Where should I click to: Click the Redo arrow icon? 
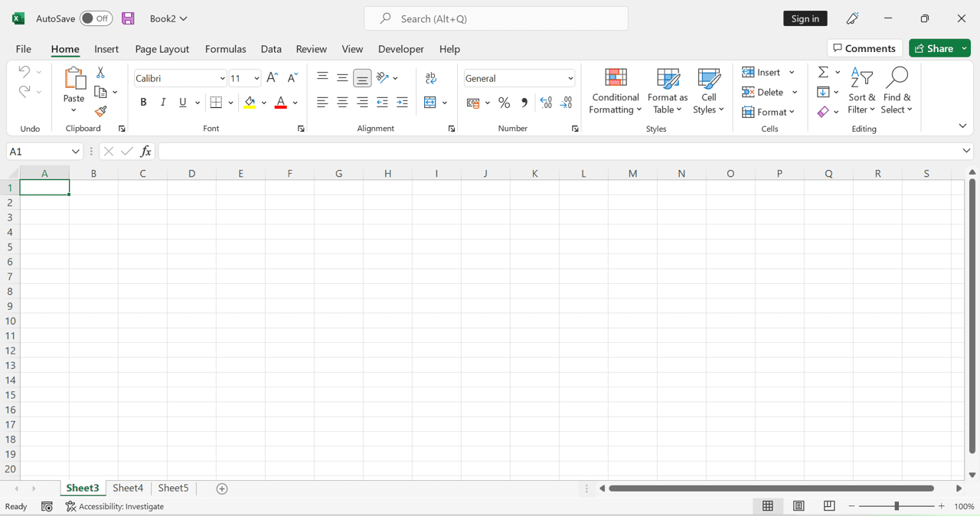[24, 91]
